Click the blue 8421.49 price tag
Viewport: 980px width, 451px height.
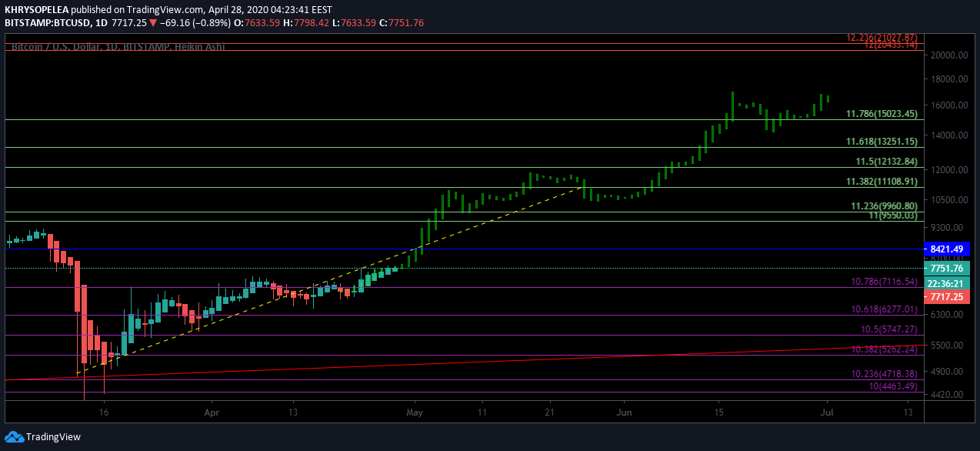point(947,249)
